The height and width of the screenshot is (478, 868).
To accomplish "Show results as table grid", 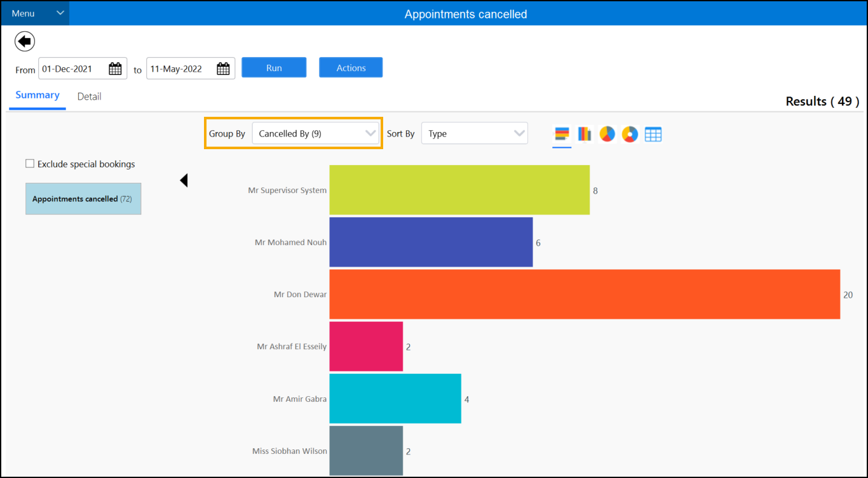I will tap(653, 134).
